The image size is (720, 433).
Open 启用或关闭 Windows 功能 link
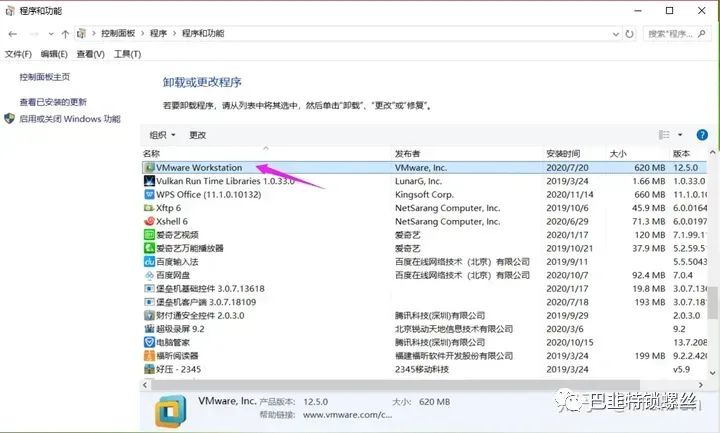(70, 119)
